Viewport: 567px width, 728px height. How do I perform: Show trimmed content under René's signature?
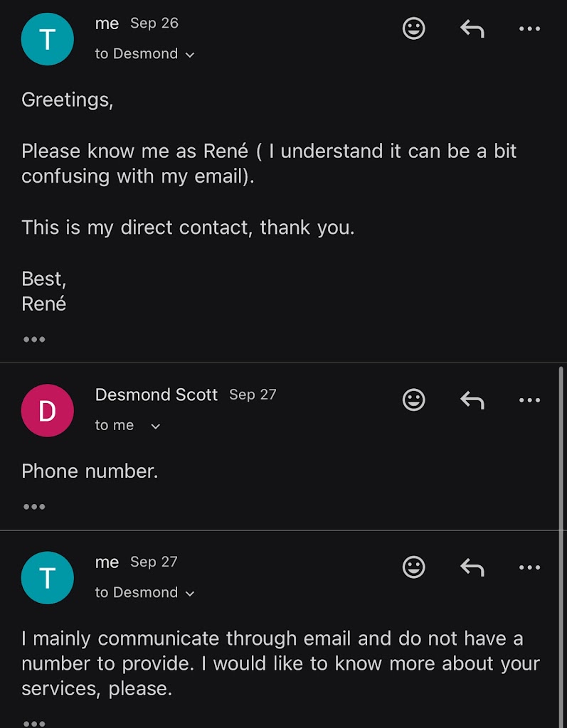click(34, 339)
